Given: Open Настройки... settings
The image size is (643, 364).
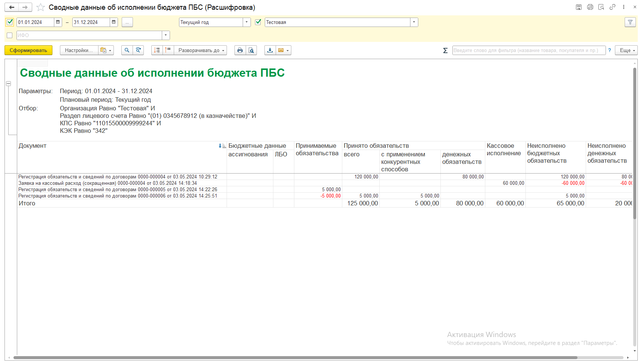Looking at the screenshot, I should pyautogui.click(x=79, y=50).
